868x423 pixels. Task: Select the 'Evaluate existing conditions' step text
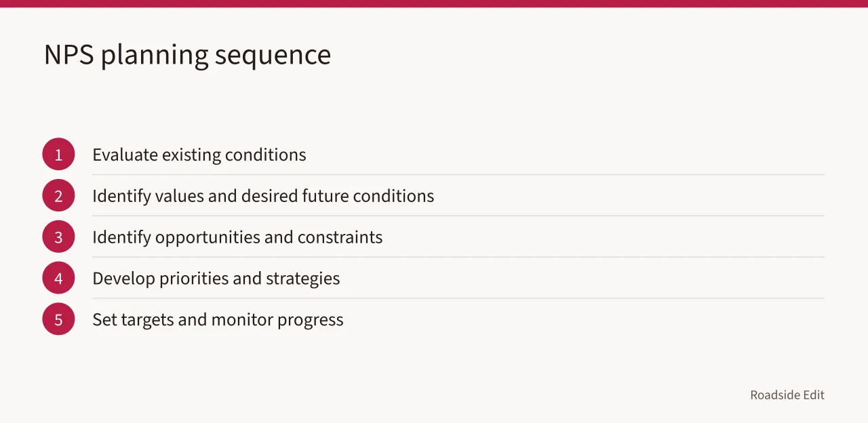click(x=199, y=155)
